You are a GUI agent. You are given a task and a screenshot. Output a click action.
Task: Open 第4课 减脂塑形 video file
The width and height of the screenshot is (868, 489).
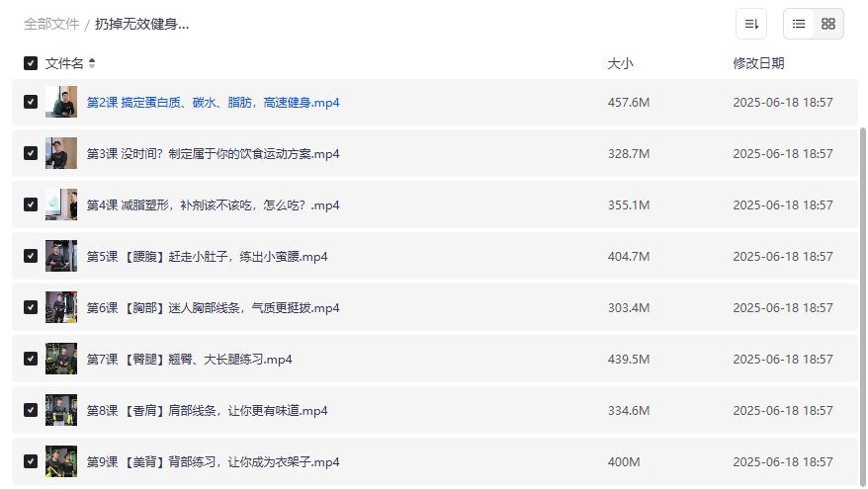214,205
